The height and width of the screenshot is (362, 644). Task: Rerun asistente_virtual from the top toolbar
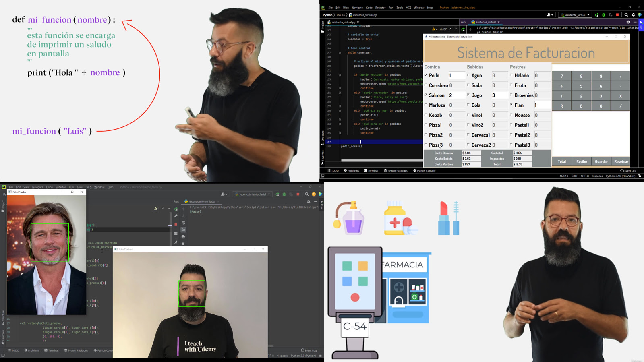click(x=597, y=15)
